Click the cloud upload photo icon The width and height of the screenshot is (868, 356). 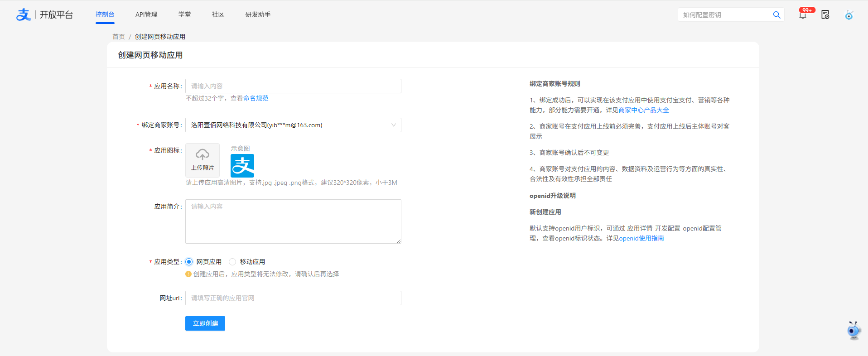[203, 155]
